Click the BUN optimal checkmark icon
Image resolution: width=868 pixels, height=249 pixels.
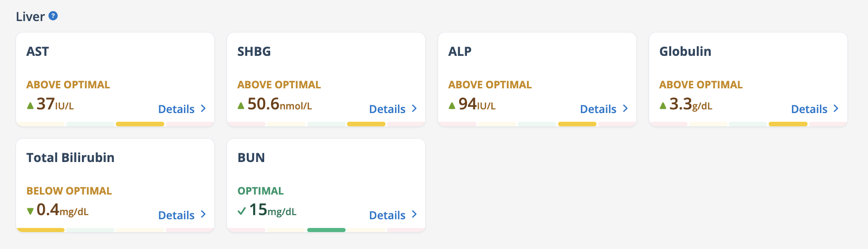(x=242, y=211)
